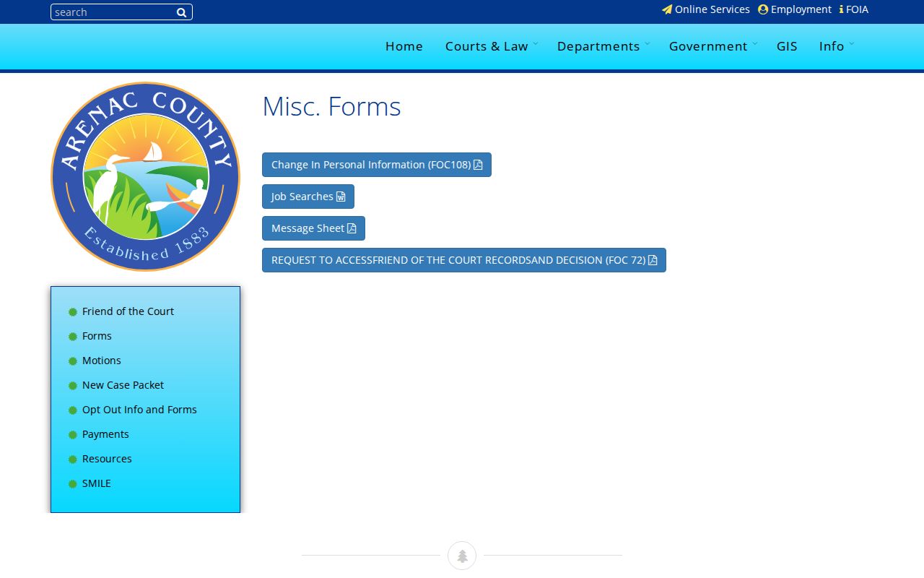
Task: Select Friend of the Court sidebar link
Action: [128, 311]
